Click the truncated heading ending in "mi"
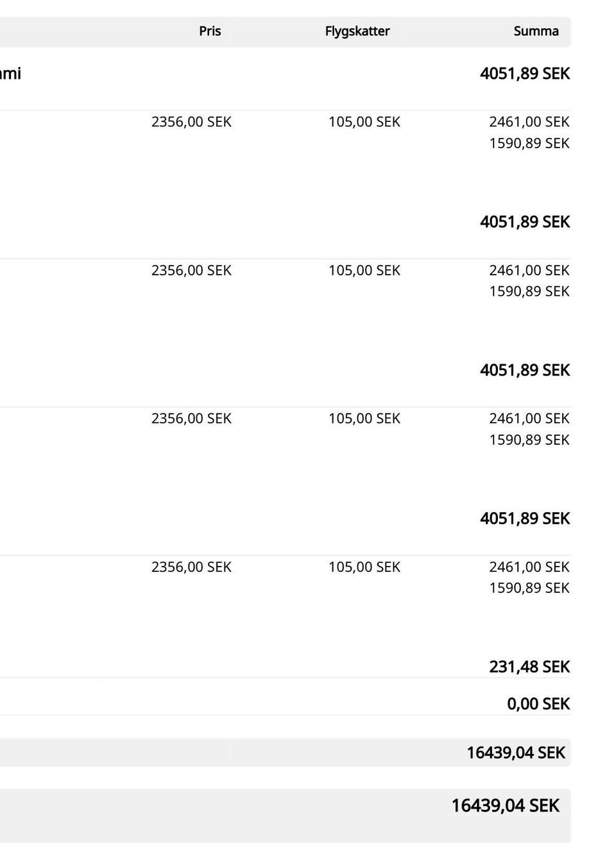616x858 pixels. [x=10, y=73]
